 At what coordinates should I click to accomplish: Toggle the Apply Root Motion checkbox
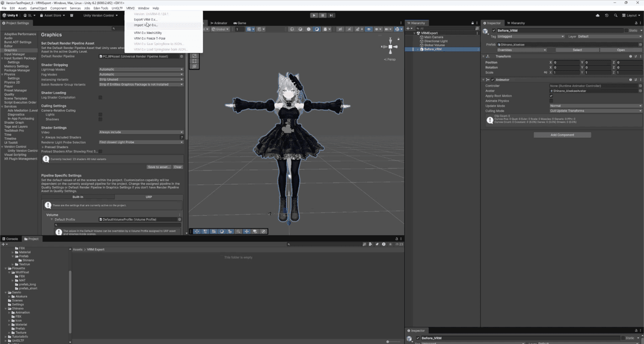[x=551, y=96]
